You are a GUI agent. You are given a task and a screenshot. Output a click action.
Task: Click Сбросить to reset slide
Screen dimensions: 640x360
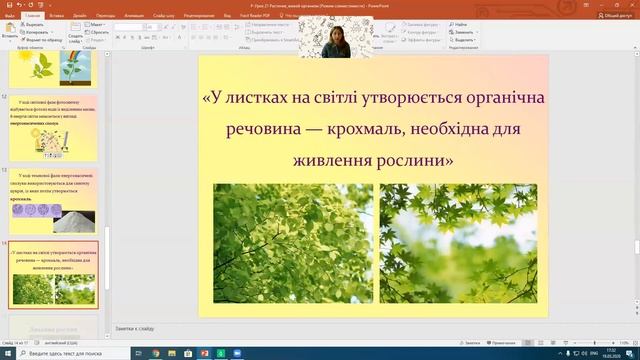click(97, 32)
